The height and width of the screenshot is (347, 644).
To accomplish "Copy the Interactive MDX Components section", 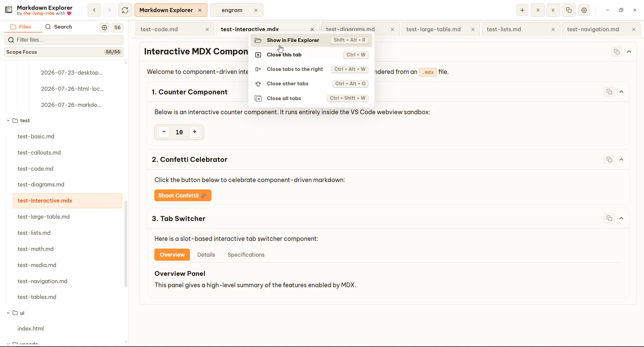I will click(x=616, y=52).
